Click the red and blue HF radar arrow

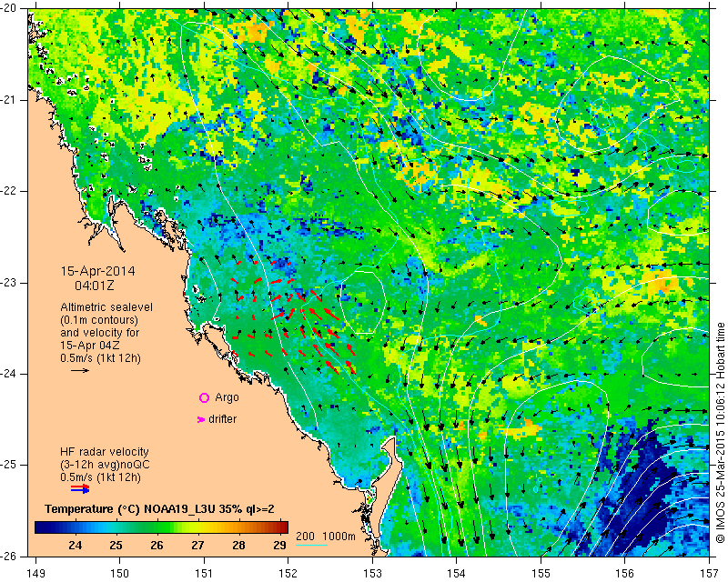[x=80, y=488]
